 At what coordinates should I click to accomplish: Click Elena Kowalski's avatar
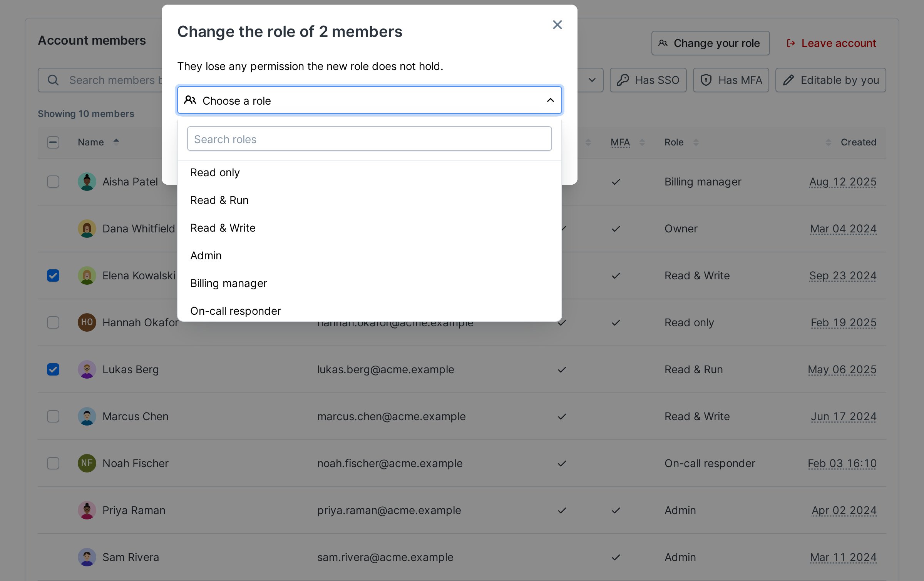pos(87,275)
